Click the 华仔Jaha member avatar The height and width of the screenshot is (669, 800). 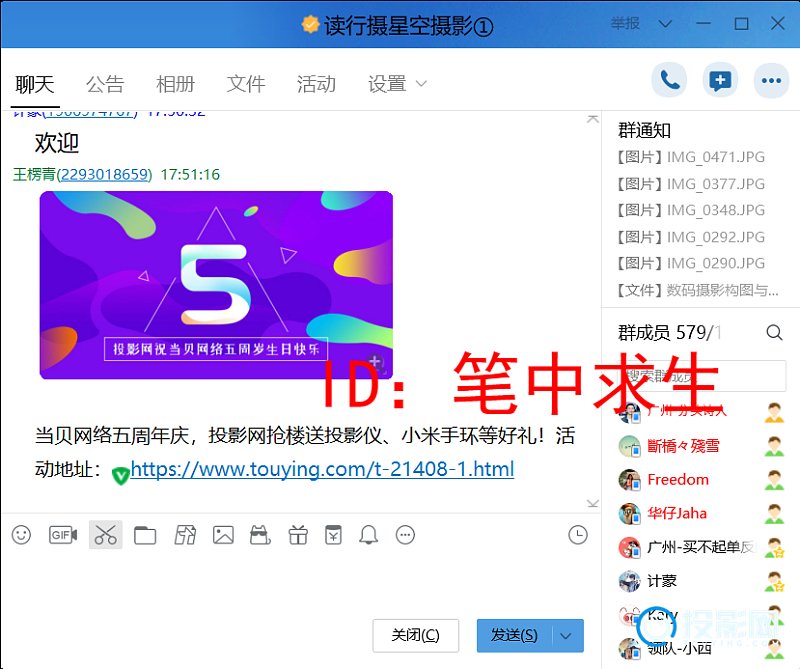click(x=629, y=514)
